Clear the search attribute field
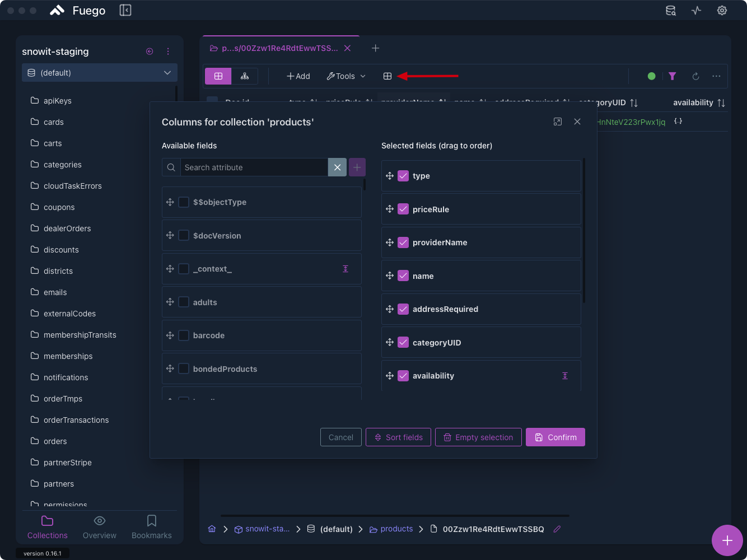The height and width of the screenshot is (560, 747). pyautogui.click(x=337, y=167)
